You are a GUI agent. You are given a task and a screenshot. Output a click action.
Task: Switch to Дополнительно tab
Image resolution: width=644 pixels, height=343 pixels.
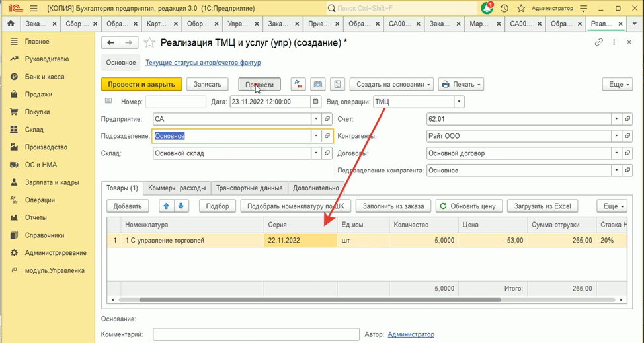point(316,188)
